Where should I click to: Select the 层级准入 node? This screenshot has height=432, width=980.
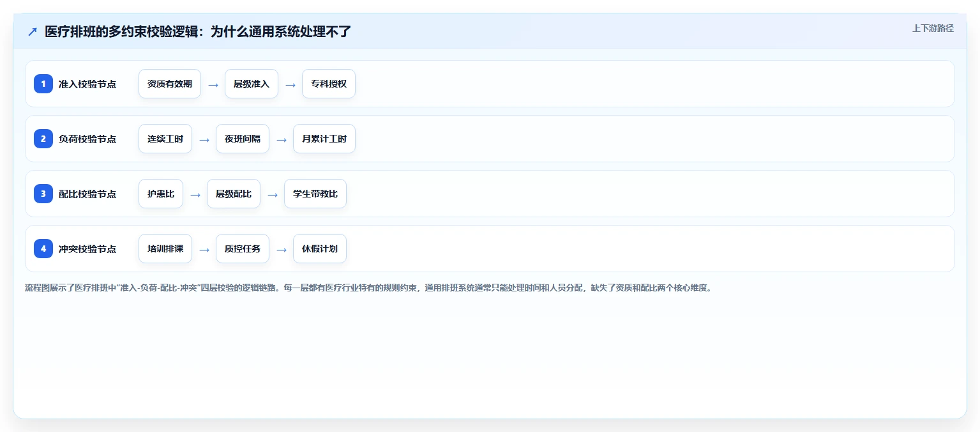tap(252, 84)
